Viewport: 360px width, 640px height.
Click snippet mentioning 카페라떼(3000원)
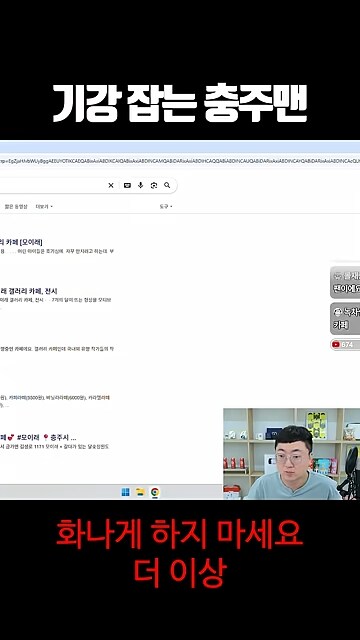coord(55,398)
